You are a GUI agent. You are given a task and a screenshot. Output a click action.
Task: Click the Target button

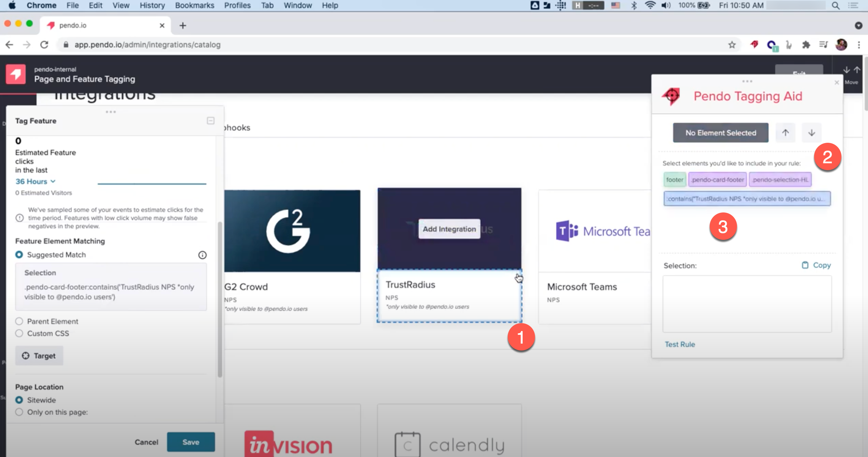(39, 356)
